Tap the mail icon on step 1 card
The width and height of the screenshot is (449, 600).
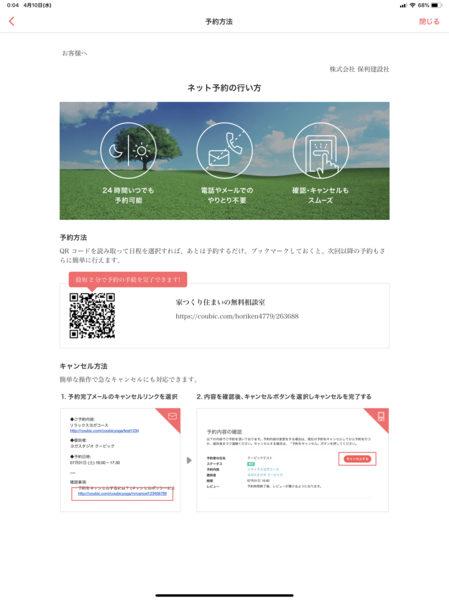coord(172,416)
